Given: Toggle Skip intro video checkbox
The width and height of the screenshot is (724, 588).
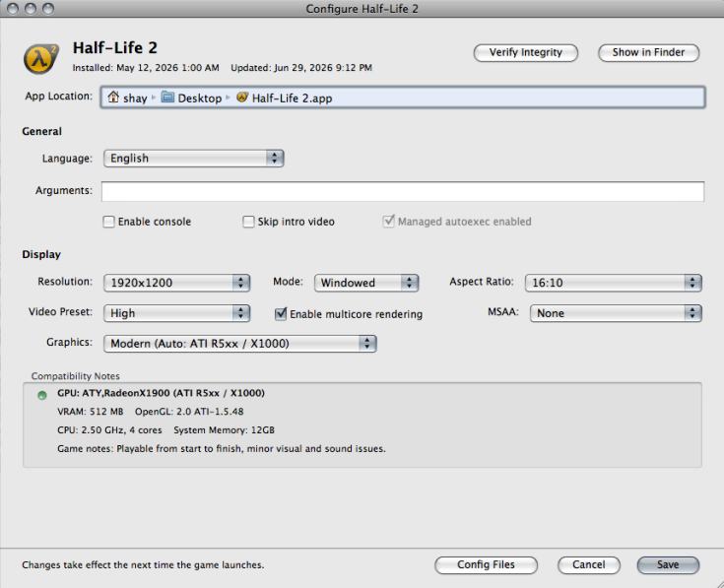Looking at the screenshot, I should (x=248, y=222).
